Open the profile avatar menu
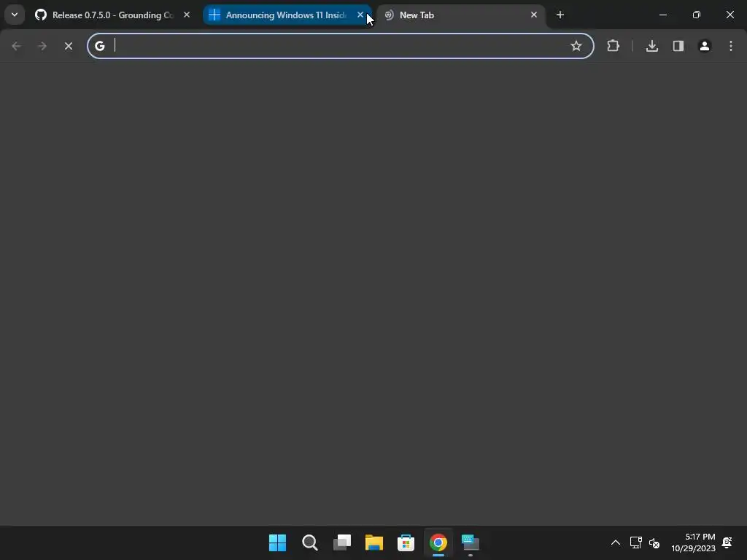This screenshot has width=747, height=560. pyautogui.click(x=704, y=46)
